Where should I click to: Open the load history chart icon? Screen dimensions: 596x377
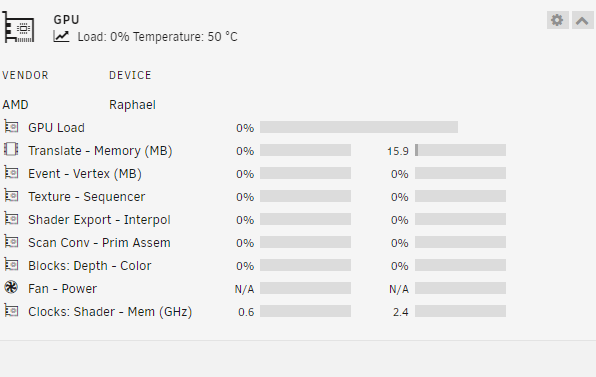(x=61, y=36)
